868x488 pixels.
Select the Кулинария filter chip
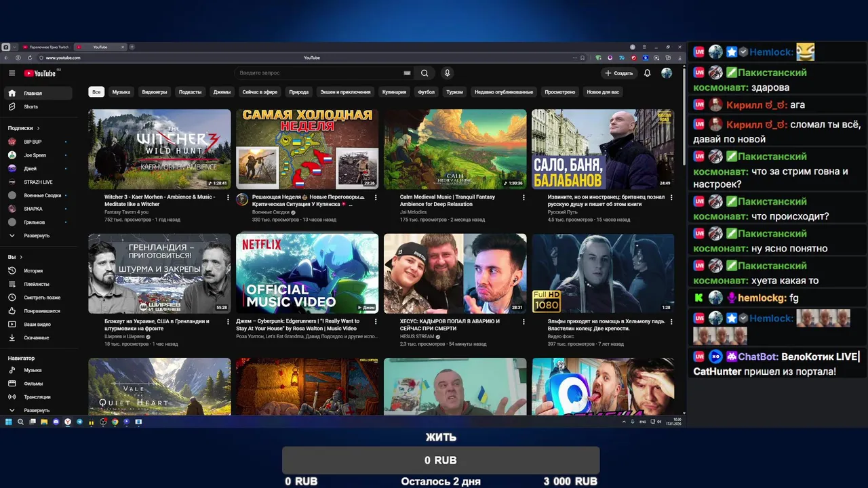394,92
